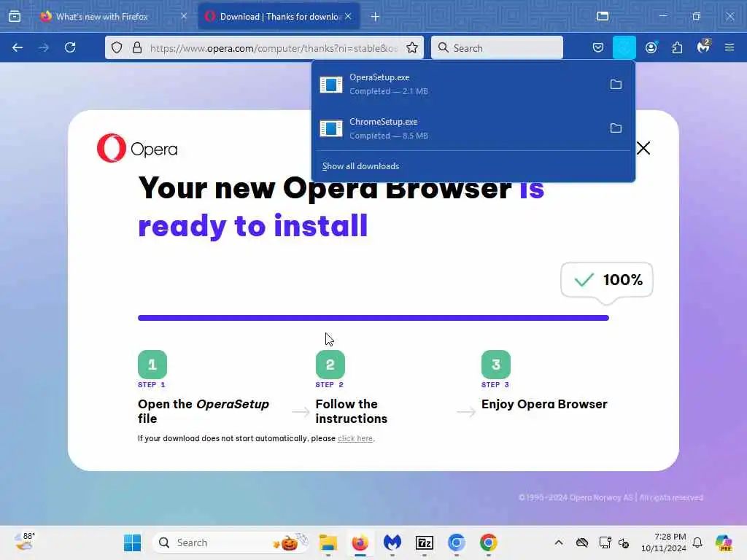Open ChromeSetup.exe from downloads list
The width and height of the screenshot is (747, 560).
pyautogui.click(x=457, y=128)
